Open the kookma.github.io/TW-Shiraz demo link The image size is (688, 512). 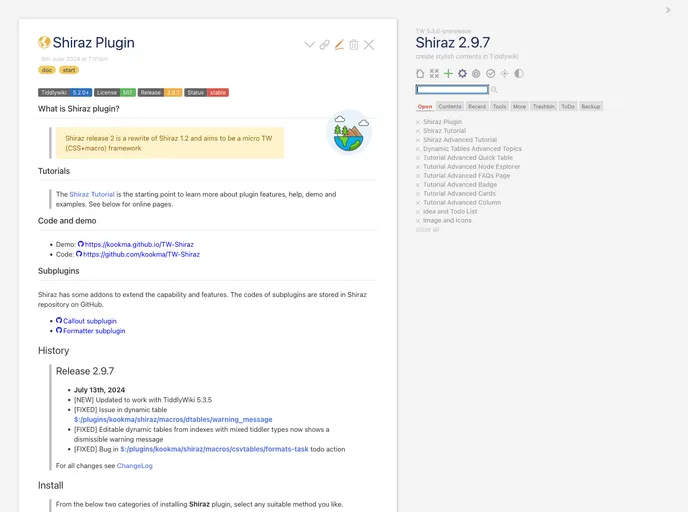click(139, 244)
